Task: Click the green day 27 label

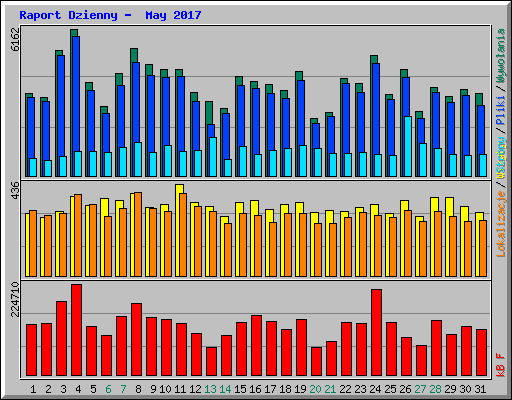Action: pyautogui.click(x=420, y=389)
